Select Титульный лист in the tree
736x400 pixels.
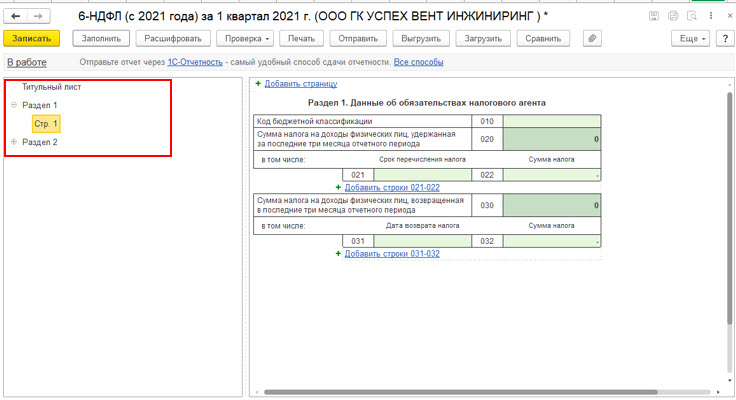[x=52, y=87]
